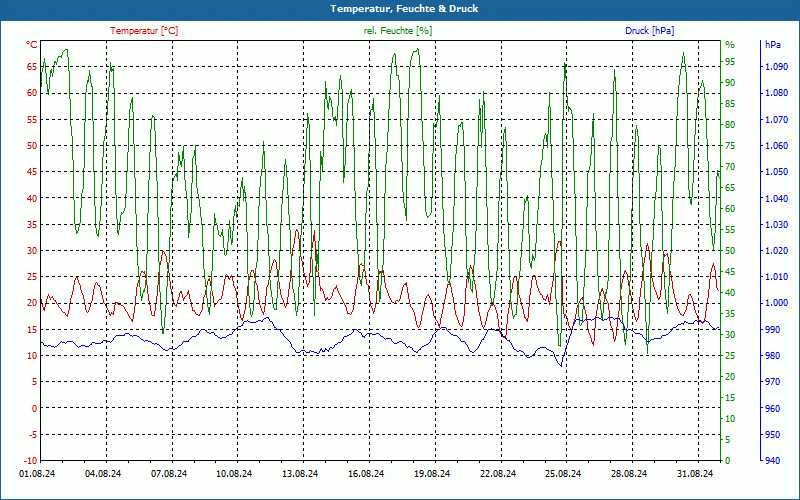
Task: Click the green "%" axis unit label
Action: click(x=730, y=45)
